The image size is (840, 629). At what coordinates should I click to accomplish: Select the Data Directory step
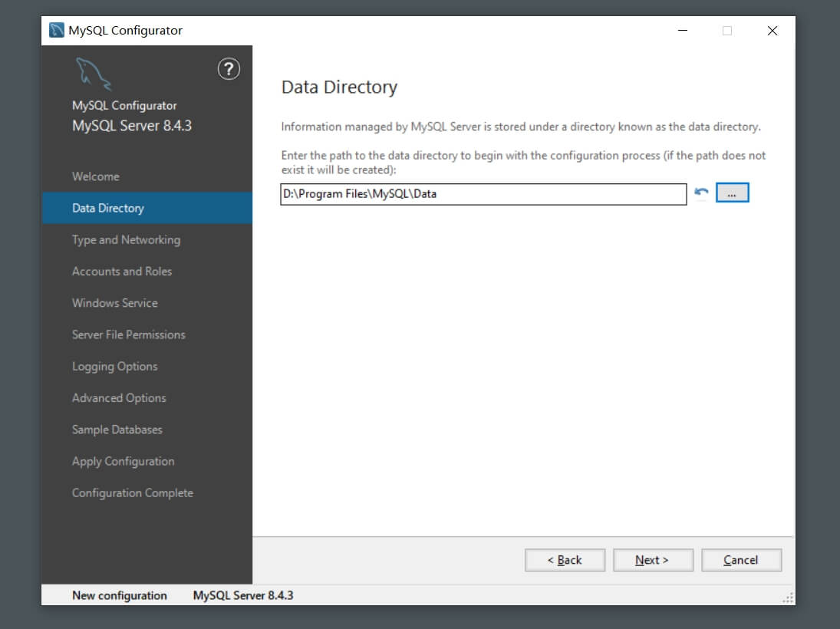tap(147, 208)
